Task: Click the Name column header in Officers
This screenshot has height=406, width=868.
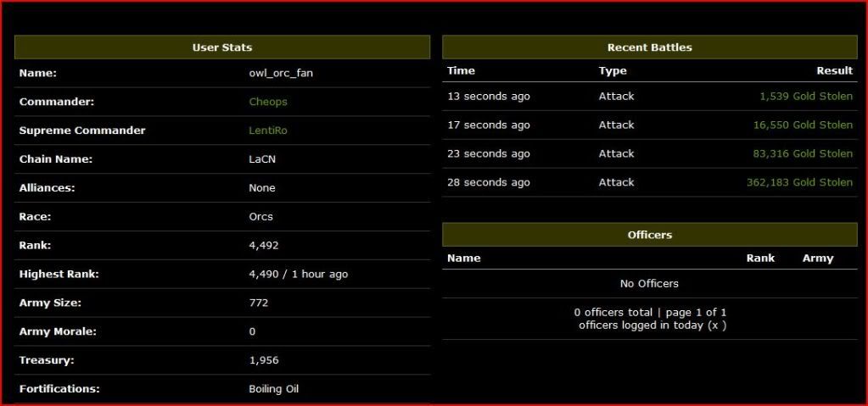Action: (x=464, y=259)
